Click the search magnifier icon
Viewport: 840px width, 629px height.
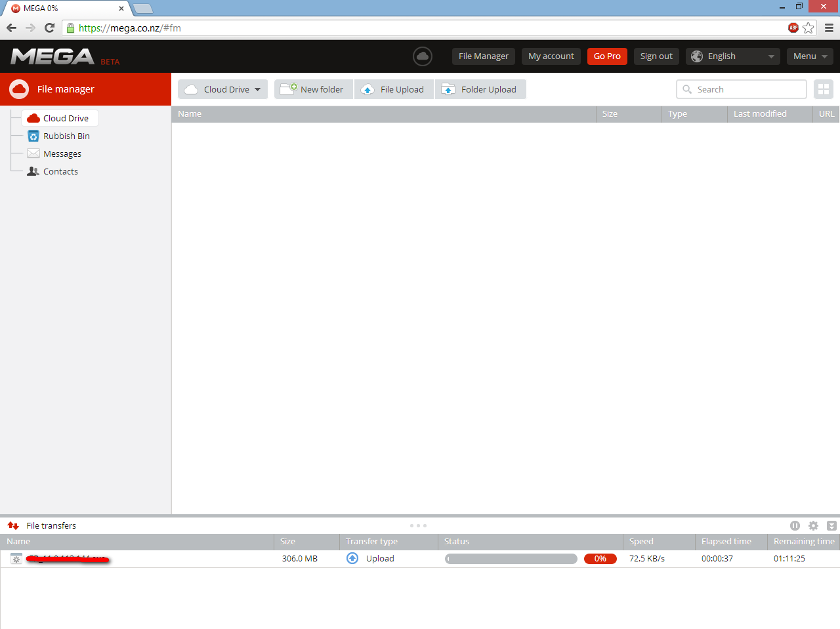(687, 89)
